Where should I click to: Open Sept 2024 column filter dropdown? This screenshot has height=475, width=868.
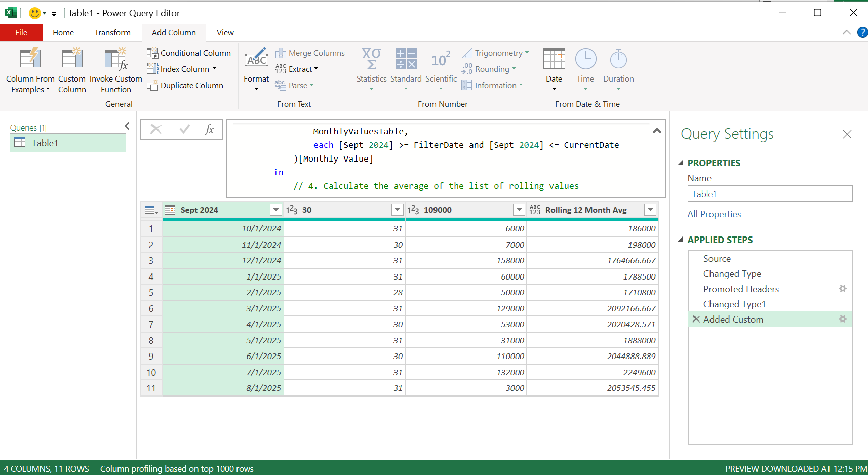(x=276, y=210)
